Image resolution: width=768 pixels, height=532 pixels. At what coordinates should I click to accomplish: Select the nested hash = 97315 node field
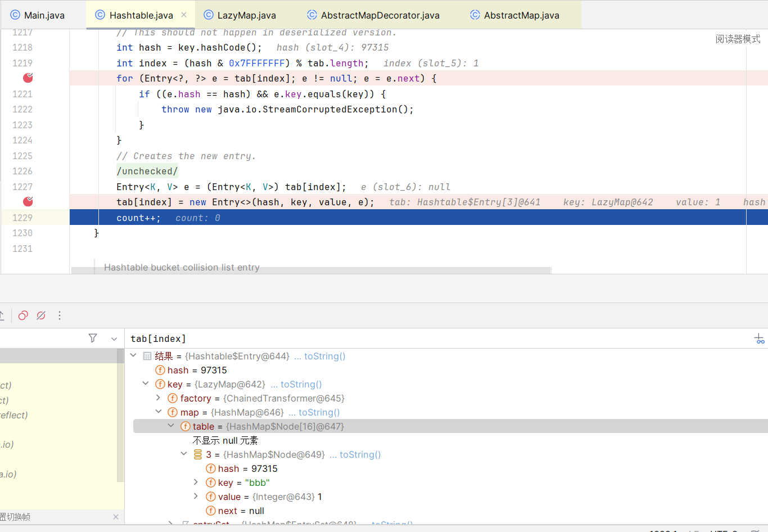[247, 468]
